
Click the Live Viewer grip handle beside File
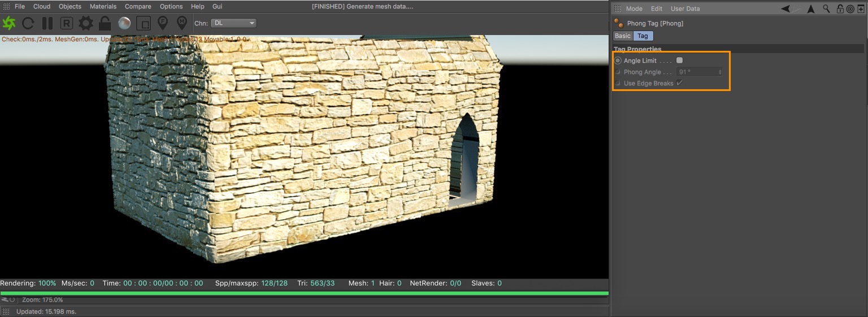(6, 6)
